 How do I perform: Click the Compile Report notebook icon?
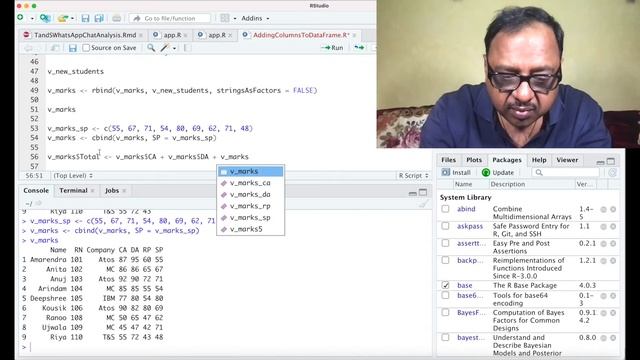coord(188,48)
